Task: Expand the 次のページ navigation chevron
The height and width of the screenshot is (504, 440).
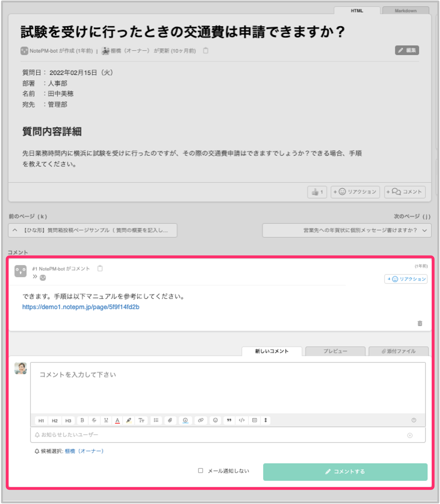Action: click(x=424, y=230)
